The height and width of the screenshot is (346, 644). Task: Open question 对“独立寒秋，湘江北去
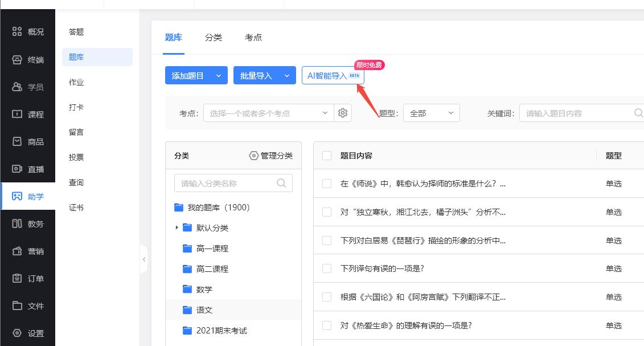click(423, 212)
